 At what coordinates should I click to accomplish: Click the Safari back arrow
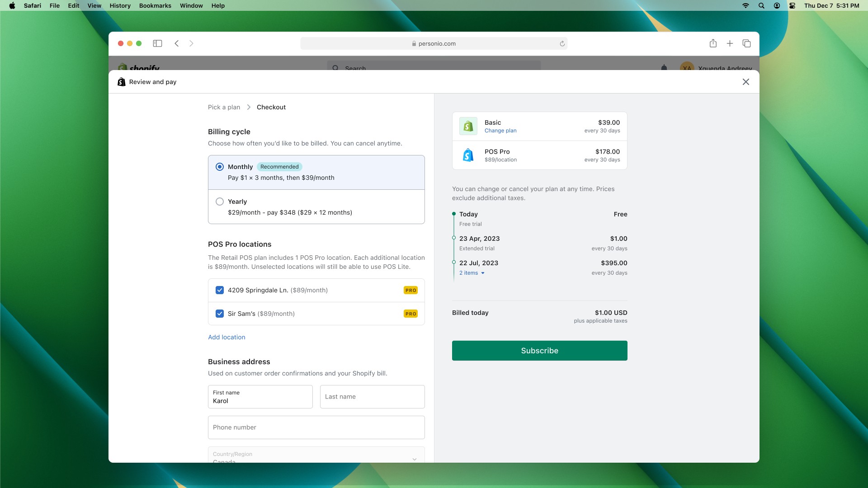177,43
